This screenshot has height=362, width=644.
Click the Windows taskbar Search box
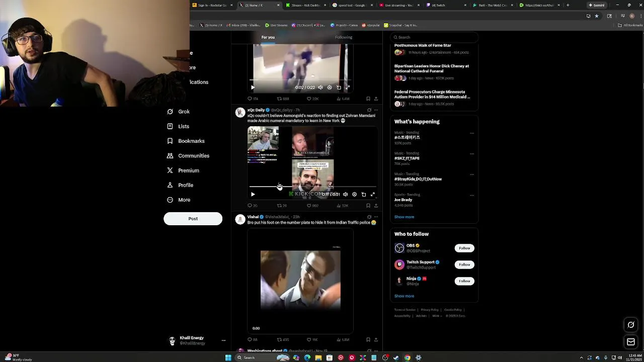pyautogui.click(x=257, y=358)
